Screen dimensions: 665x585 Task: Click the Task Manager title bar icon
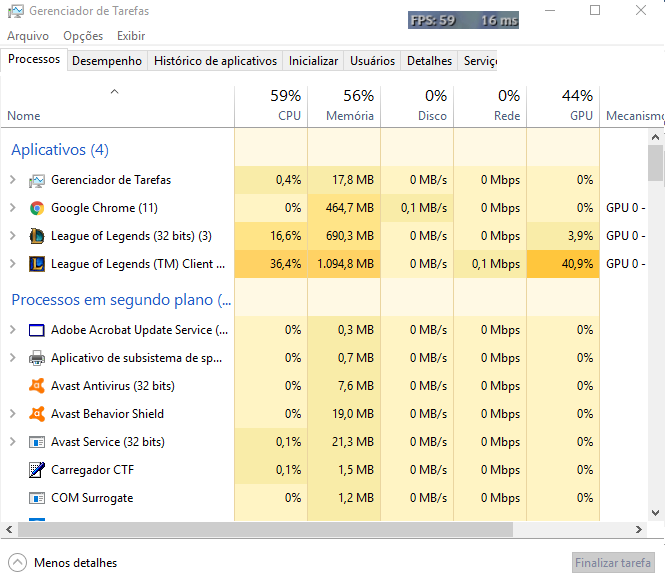pyautogui.click(x=16, y=11)
